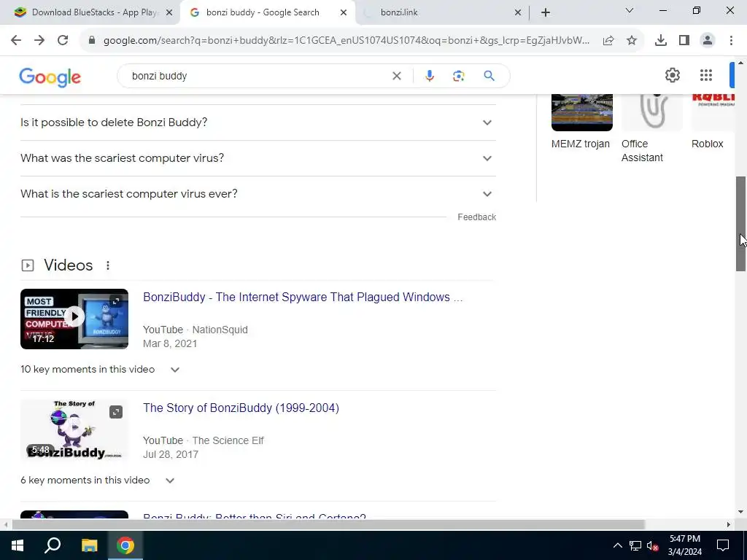Viewport: 747px width, 560px height.
Task: Open File Explorer from taskbar
Action: pos(89,545)
